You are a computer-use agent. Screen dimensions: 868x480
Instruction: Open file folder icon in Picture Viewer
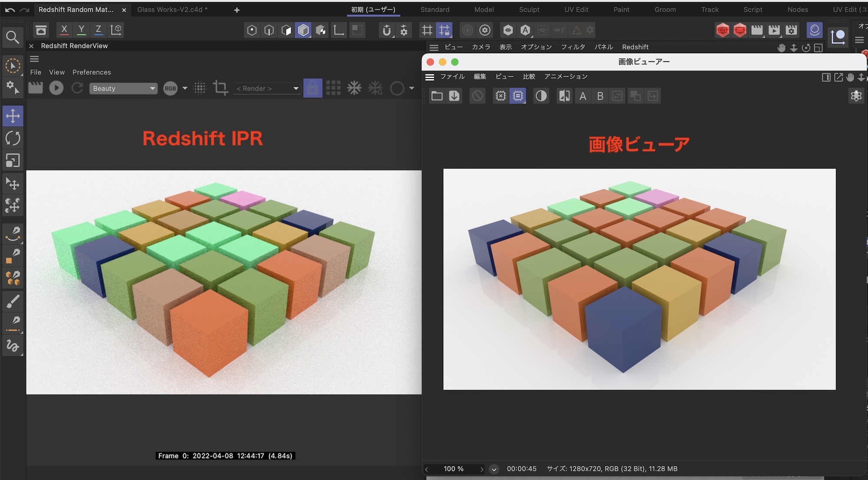click(x=437, y=96)
